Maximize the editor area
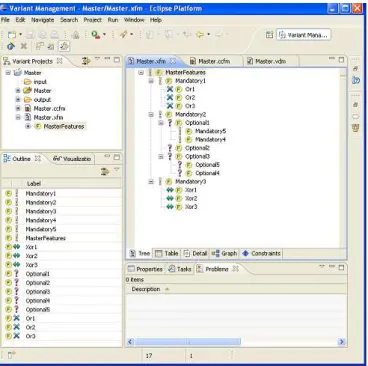368x366 pixels. 341,60
